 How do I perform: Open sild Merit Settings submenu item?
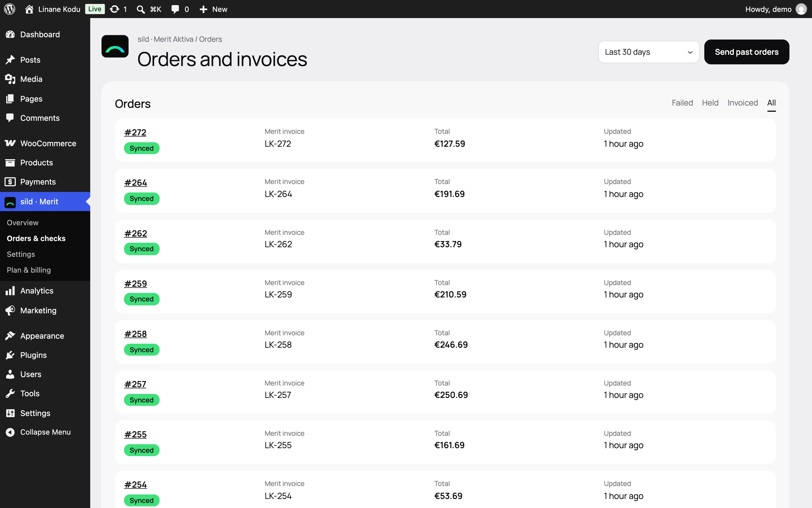(21, 254)
